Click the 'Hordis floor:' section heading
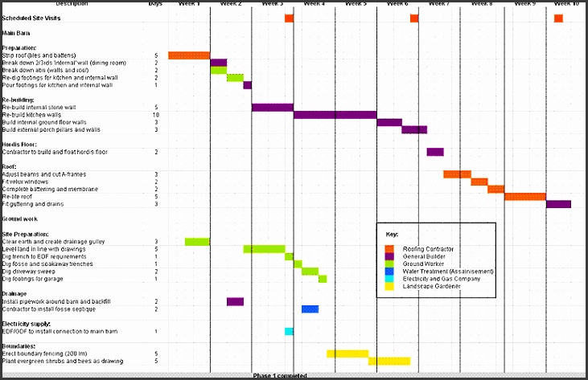The width and height of the screenshot is (588, 380). [x=19, y=145]
